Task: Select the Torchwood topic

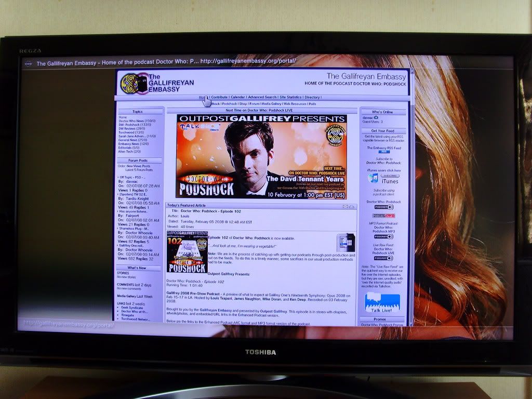Action: pos(131,132)
